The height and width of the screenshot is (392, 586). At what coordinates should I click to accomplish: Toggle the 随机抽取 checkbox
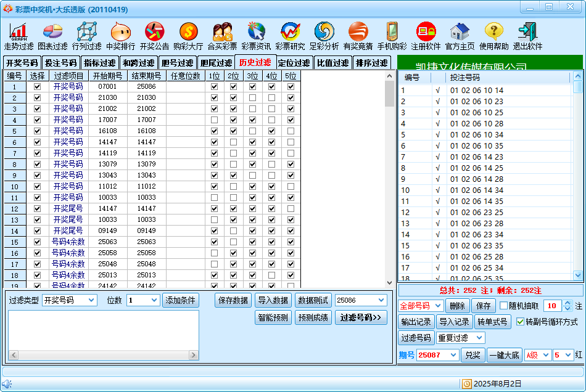point(504,306)
